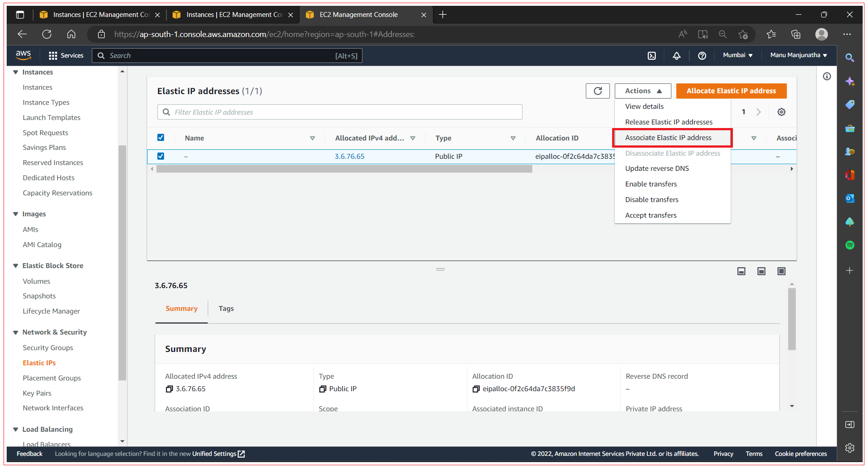Open Edge sidebar shopping tag icon
The height and width of the screenshot is (467, 868).
tap(850, 104)
